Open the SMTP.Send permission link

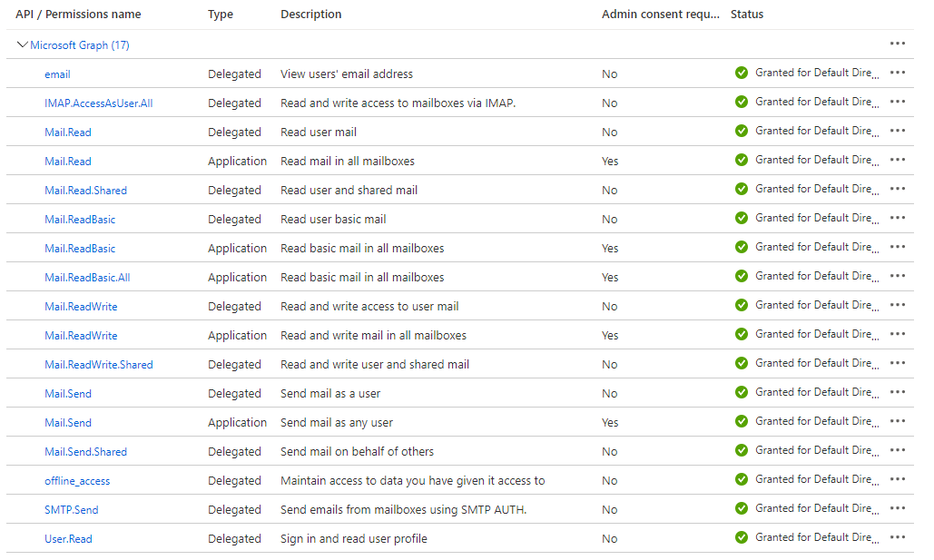[70, 509]
